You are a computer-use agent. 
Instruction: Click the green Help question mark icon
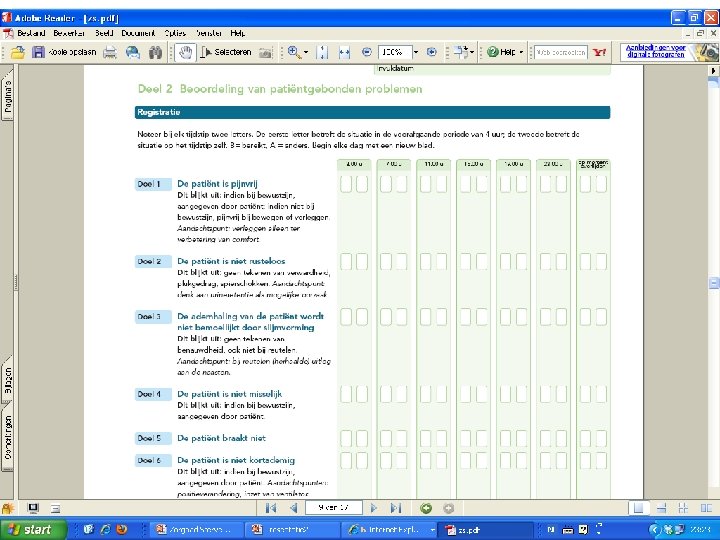click(493, 52)
